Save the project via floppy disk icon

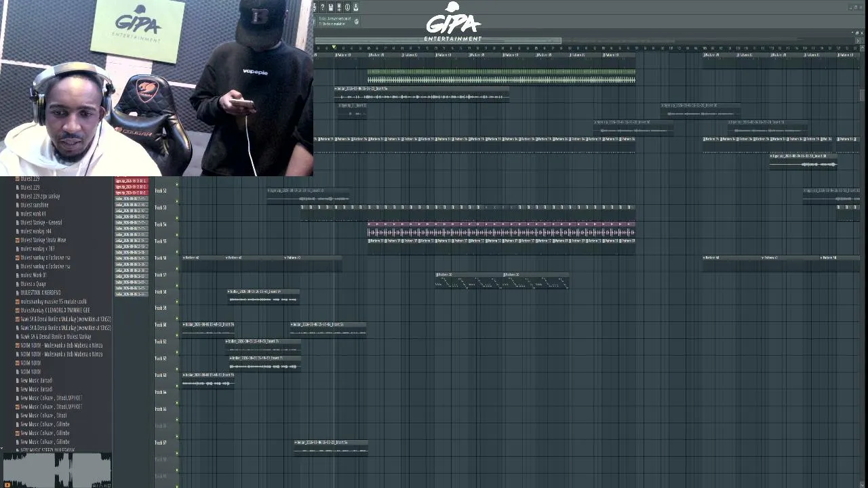click(x=330, y=7)
